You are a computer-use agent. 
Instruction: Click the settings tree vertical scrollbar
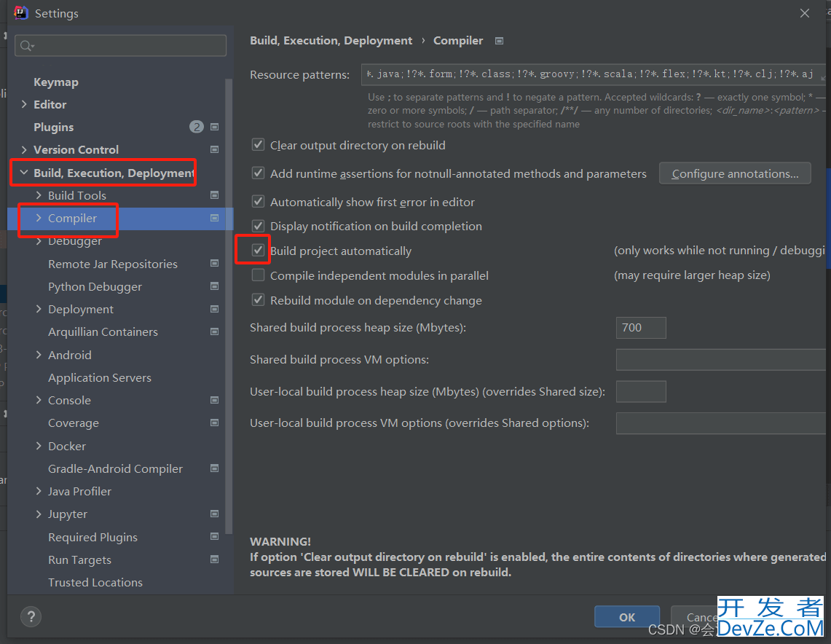click(x=229, y=307)
